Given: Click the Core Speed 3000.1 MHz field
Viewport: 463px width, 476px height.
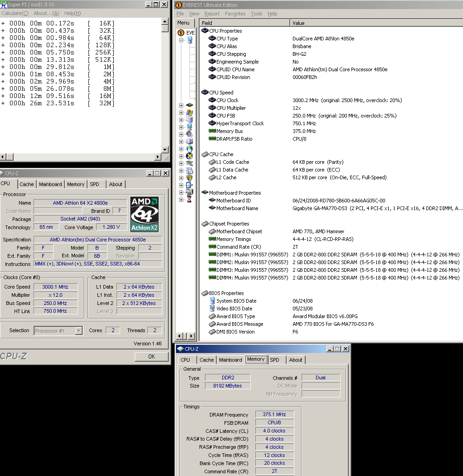Looking at the screenshot, I should pyautogui.click(x=55, y=287).
